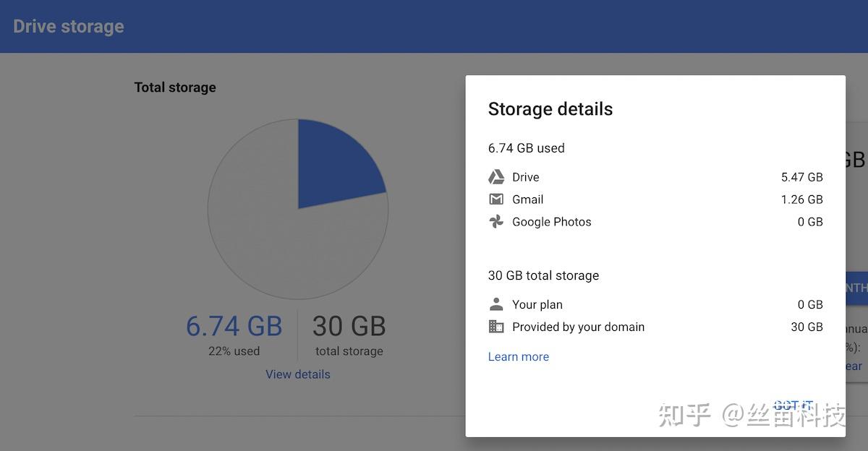Click the Google Photos pinwheel icon
The height and width of the screenshot is (451, 868).
pos(496,222)
